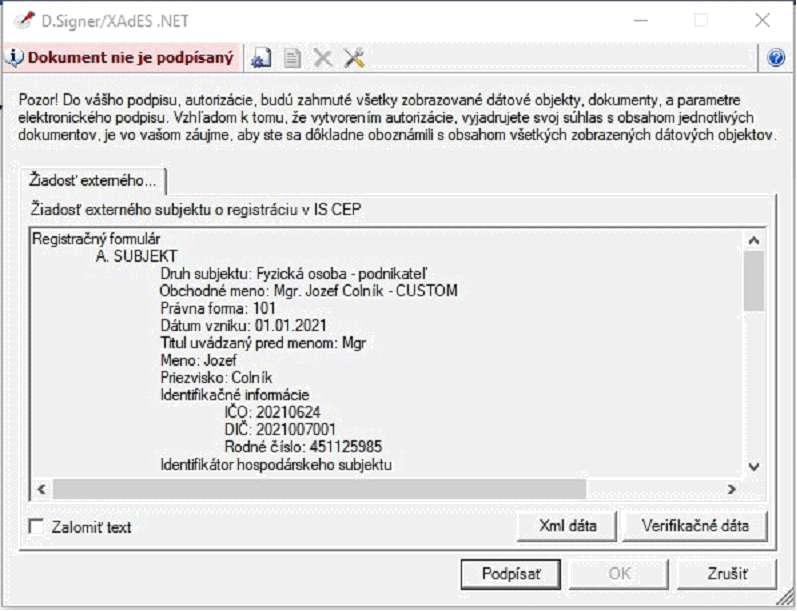The width and height of the screenshot is (797, 611).
Task: Click the 'Meno: Jozef' line
Action: [198, 360]
